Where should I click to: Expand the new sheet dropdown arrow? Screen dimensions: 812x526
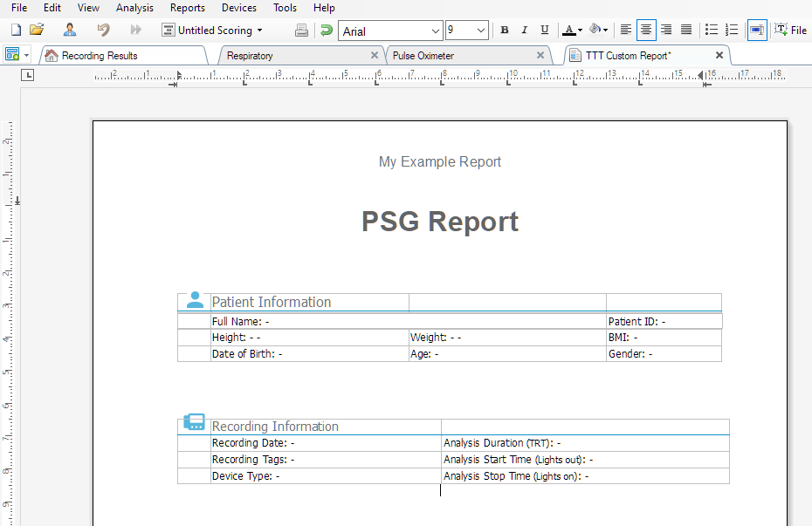(x=26, y=54)
